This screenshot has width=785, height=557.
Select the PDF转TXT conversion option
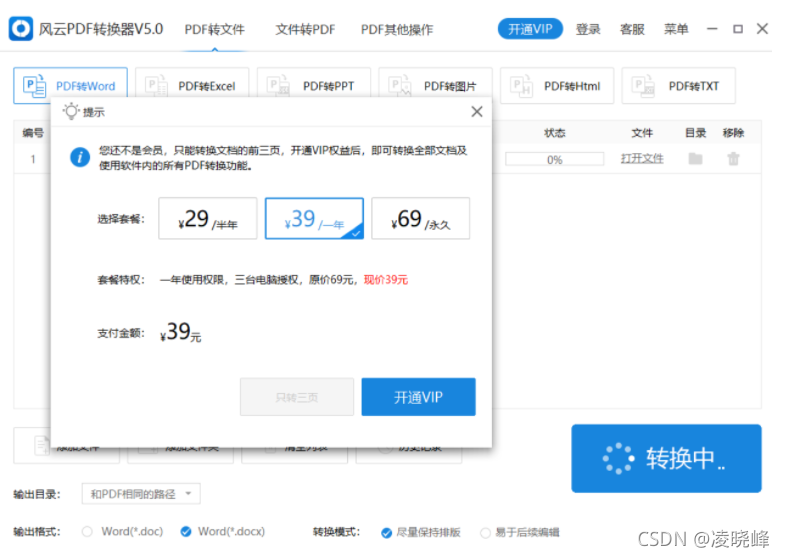(678, 86)
